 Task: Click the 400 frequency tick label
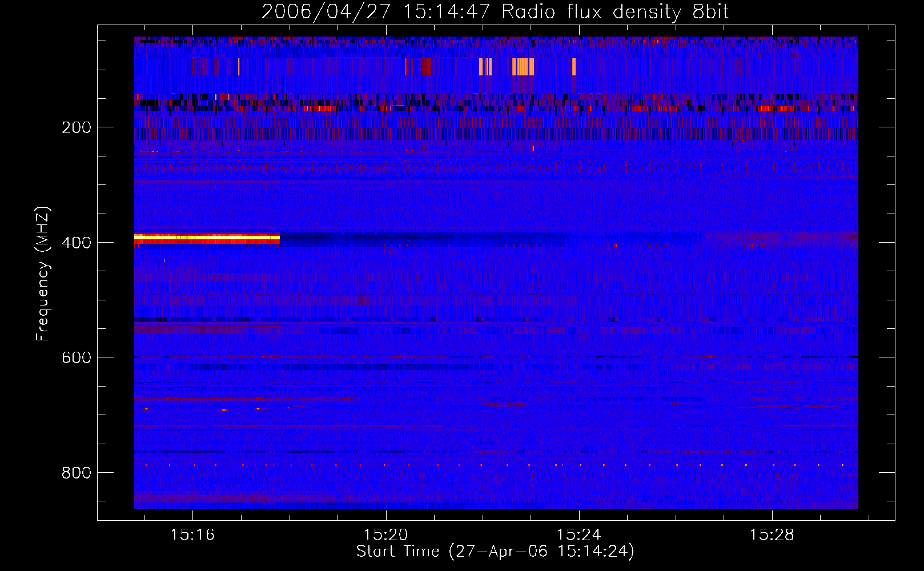[77, 242]
